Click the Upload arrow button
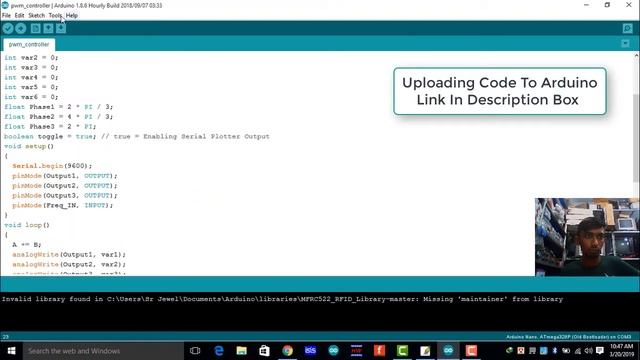 pyautogui.click(x=20, y=28)
